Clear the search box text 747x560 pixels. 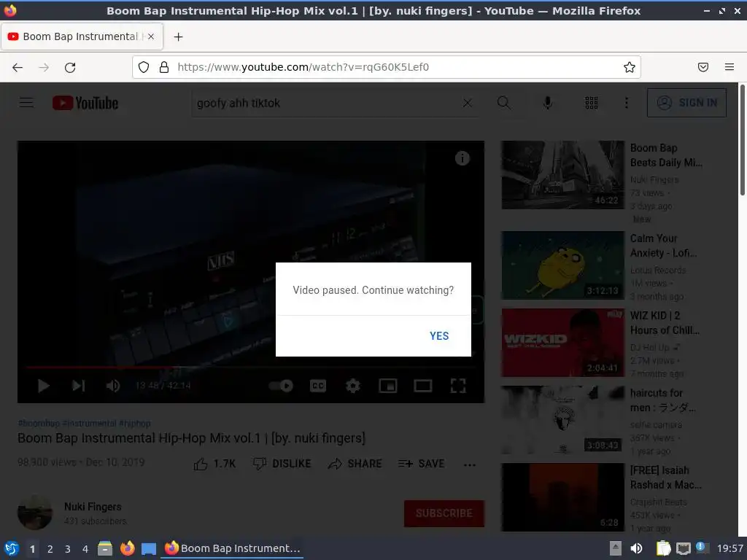pos(468,103)
